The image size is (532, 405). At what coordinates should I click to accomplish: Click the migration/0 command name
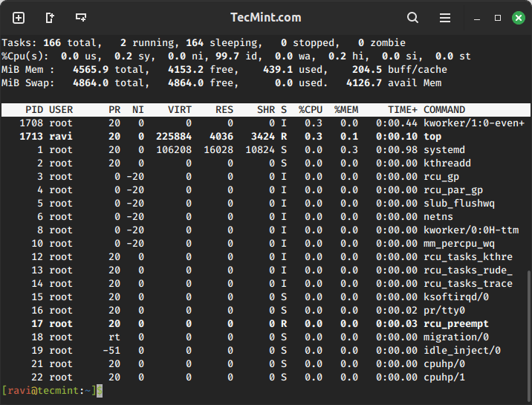click(x=456, y=337)
